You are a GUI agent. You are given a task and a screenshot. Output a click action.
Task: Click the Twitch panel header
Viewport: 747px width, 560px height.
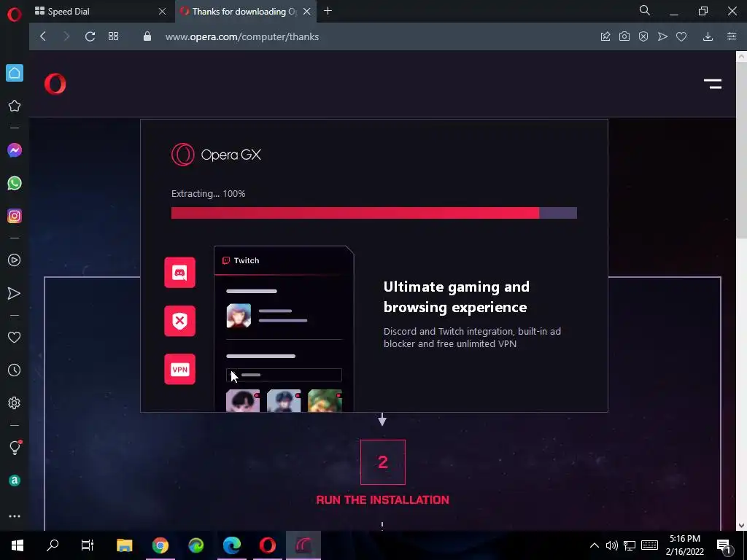[x=284, y=260]
